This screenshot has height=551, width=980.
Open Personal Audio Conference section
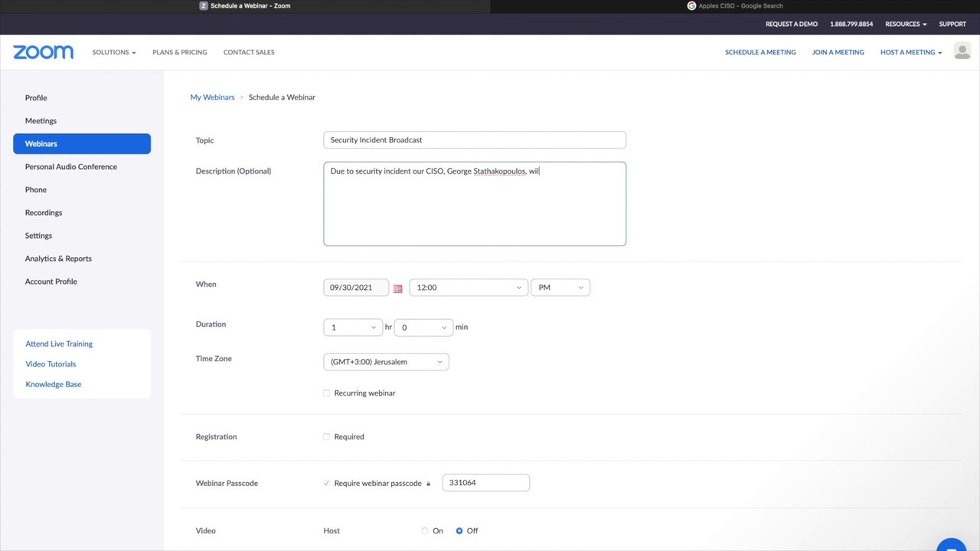click(71, 167)
